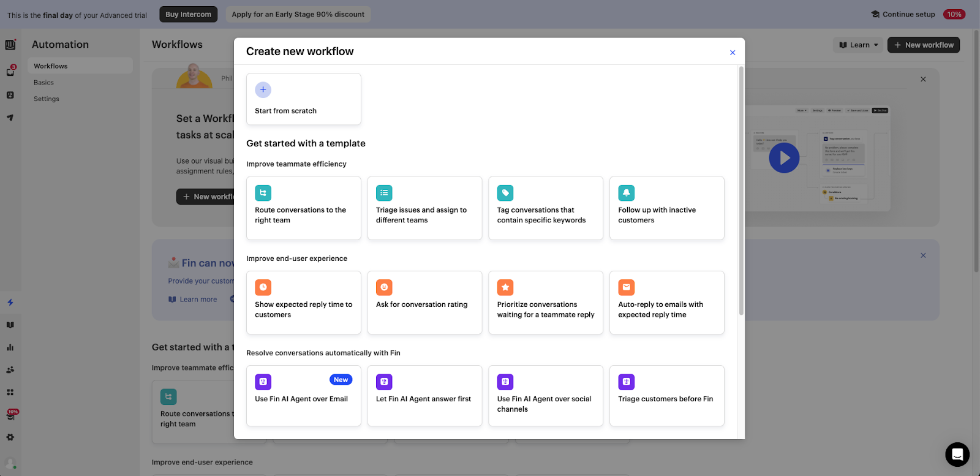Screen dimensions: 980x476
Task: Open the Learn dropdown menu
Action: tap(858, 45)
